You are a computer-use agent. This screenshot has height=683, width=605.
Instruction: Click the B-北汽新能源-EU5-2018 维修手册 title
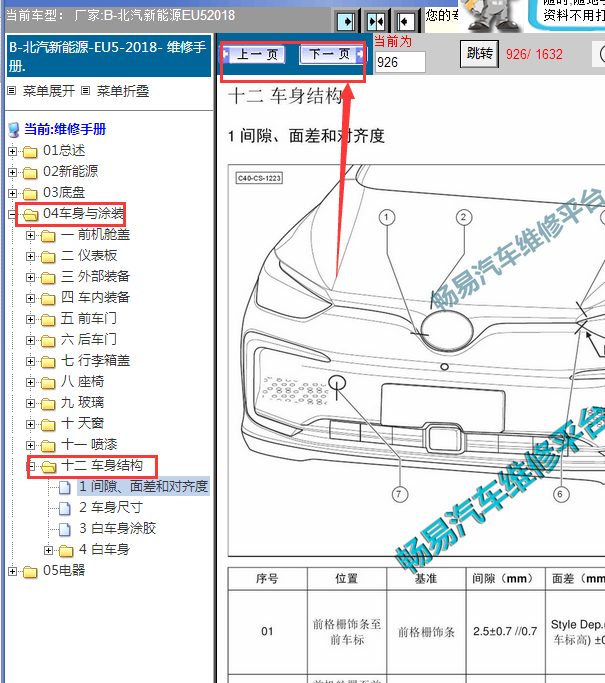click(108, 56)
